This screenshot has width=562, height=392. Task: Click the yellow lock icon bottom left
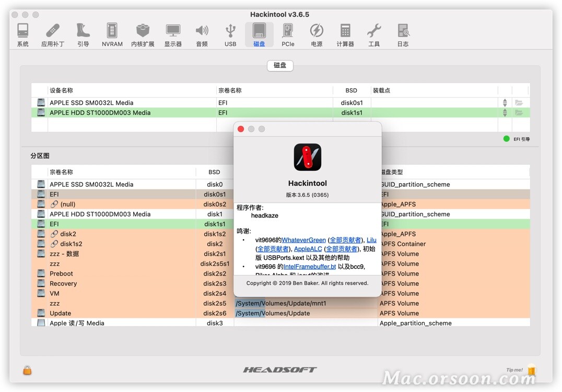click(27, 370)
